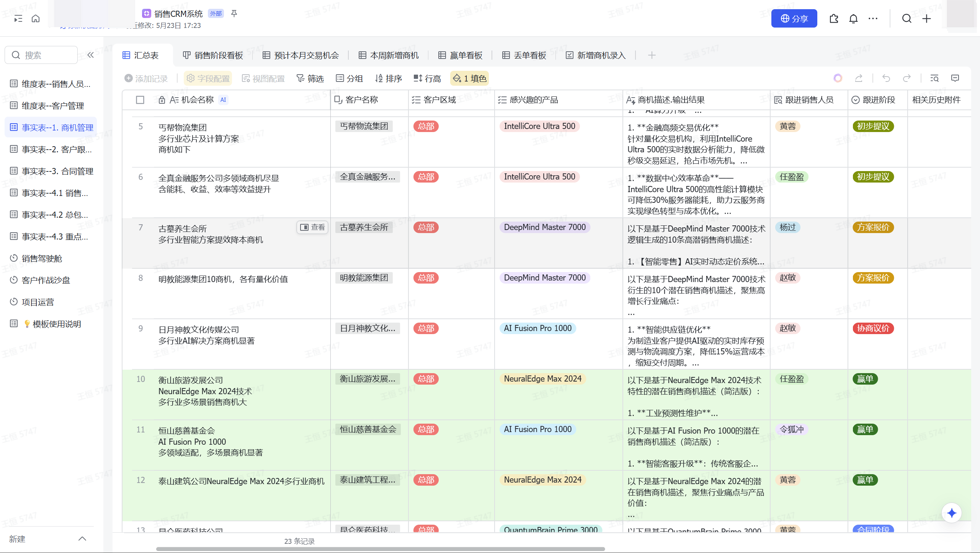Toggle the navigation outline menu icon
Screen dimensions: 980x553
18,19
